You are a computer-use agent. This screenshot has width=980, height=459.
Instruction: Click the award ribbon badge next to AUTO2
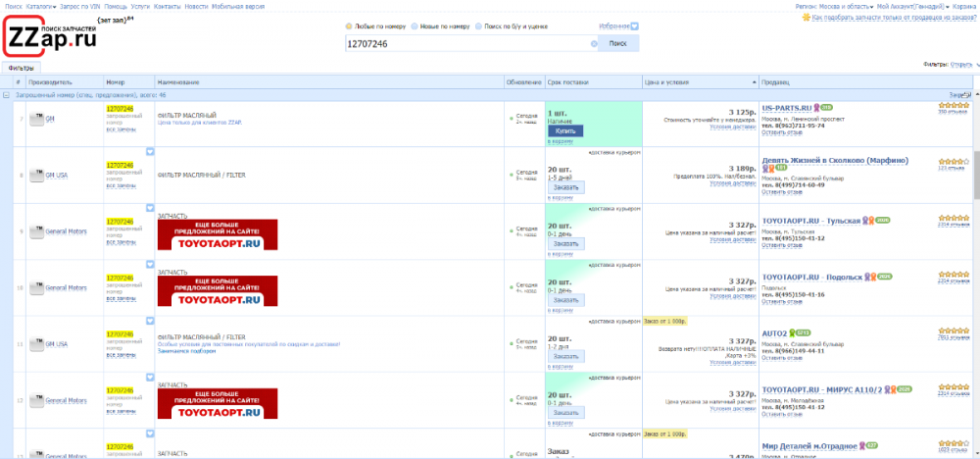[x=794, y=332]
